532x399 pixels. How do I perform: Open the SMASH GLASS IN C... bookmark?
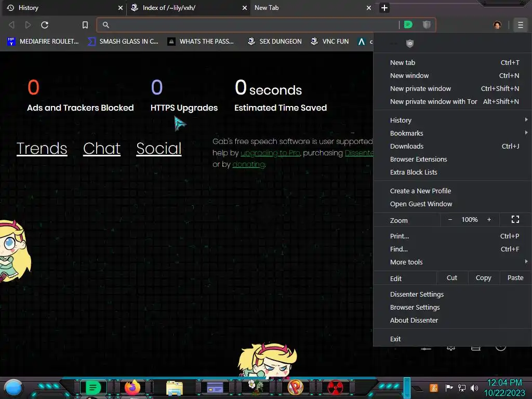[123, 42]
